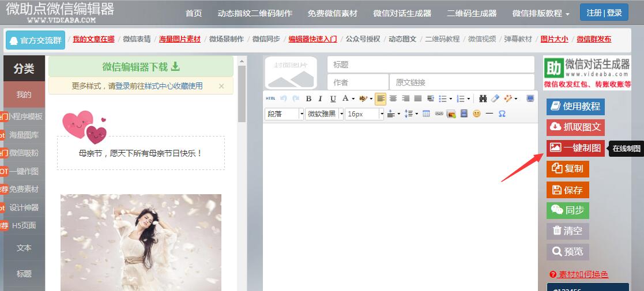Click the redo arrow icon
Viewport: 644px width, 291px height.
(x=296, y=99)
